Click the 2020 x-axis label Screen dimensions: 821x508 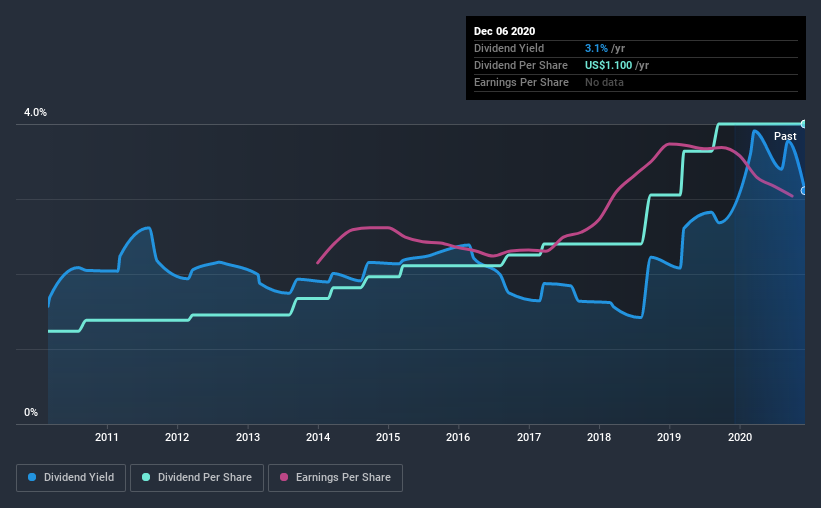pyautogui.click(x=740, y=437)
